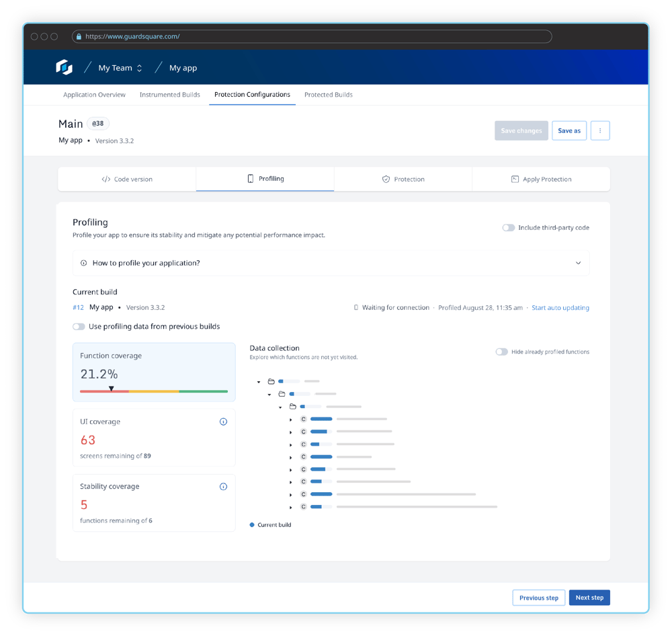Click the info icon beside UI coverage
This screenshot has width=672, height=636.
pyautogui.click(x=223, y=422)
